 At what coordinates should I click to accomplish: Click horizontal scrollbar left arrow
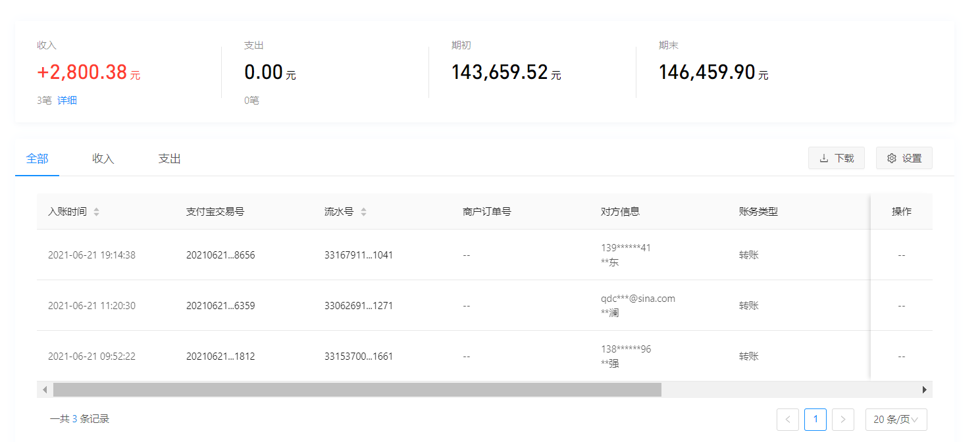(x=45, y=390)
